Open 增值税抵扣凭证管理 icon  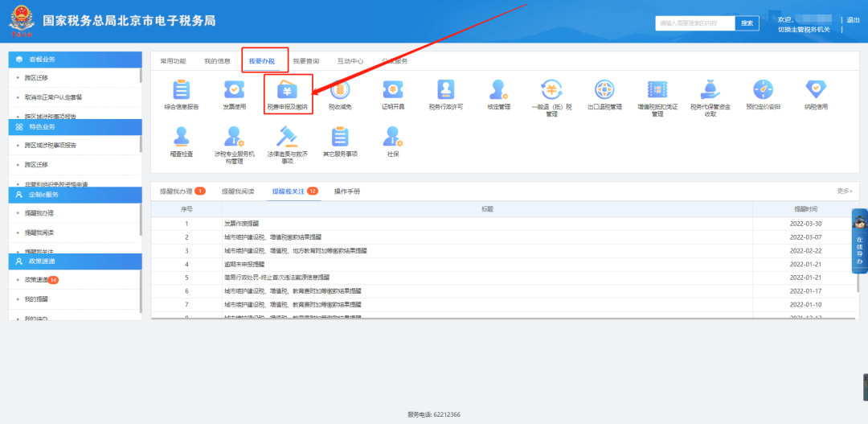pos(657,89)
